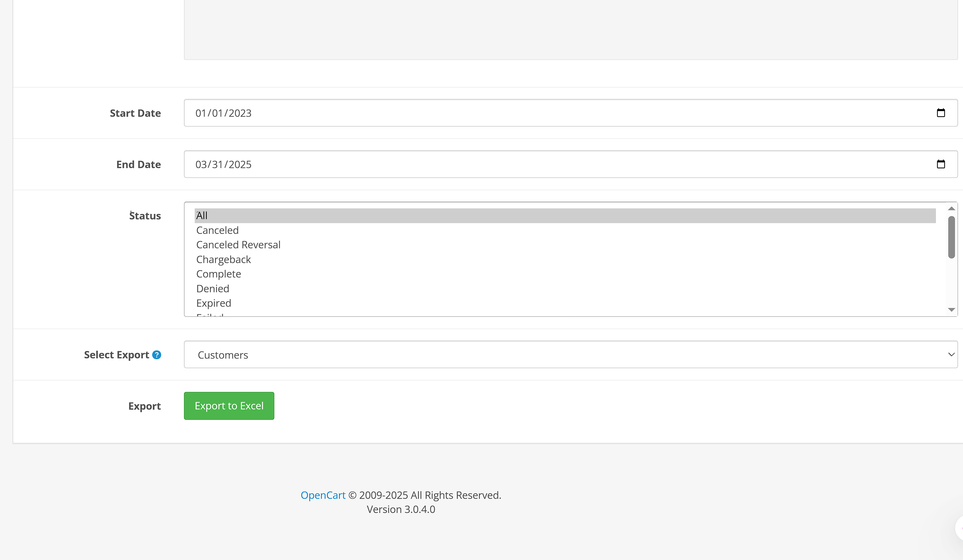Pick Expired status option
The height and width of the screenshot is (560, 963).
pyautogui.click(x=213, y=303)
